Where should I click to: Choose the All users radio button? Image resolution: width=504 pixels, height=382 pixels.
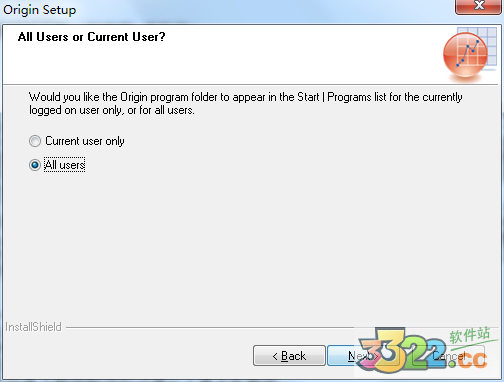coord(35,165)
